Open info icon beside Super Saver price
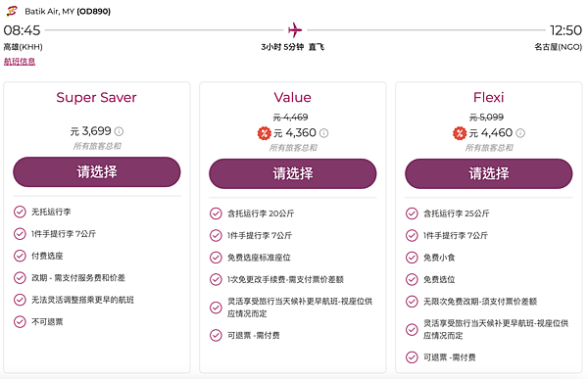The height and width of the screenshot is (379, 588). coord(119,131)
